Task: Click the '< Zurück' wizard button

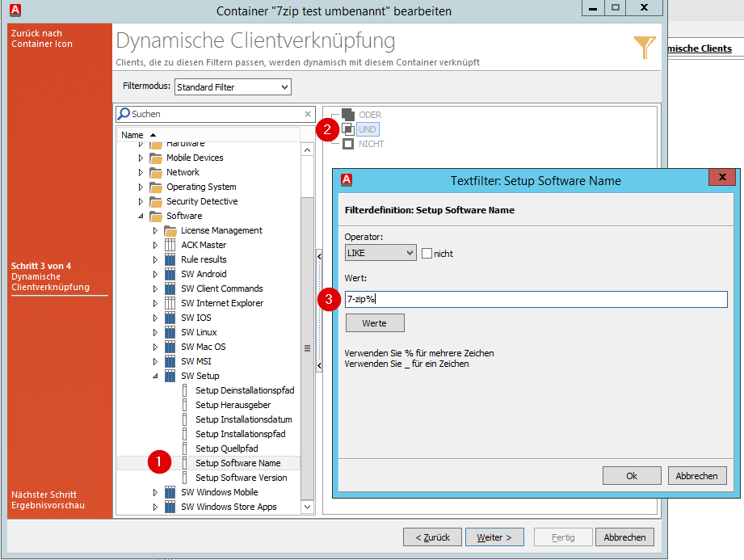Action: click(432, 537)
